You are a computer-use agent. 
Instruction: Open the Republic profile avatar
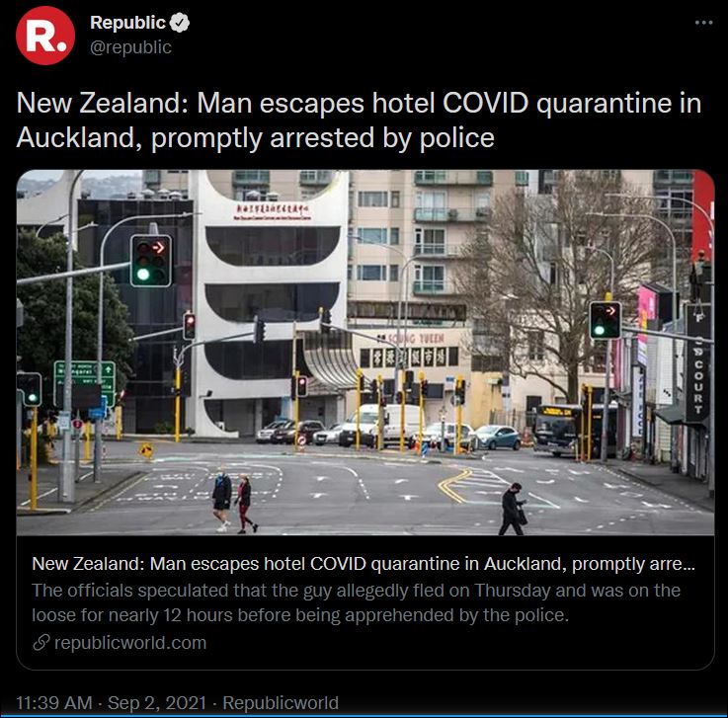coord(45,36)
